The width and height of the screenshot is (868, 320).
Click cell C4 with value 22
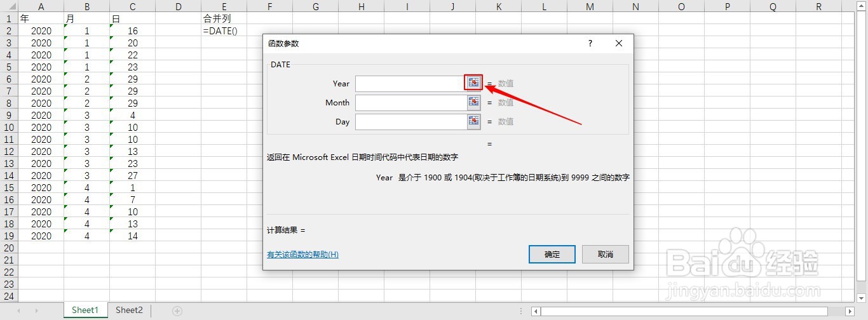pyautogui.click(x=132, y=55)
